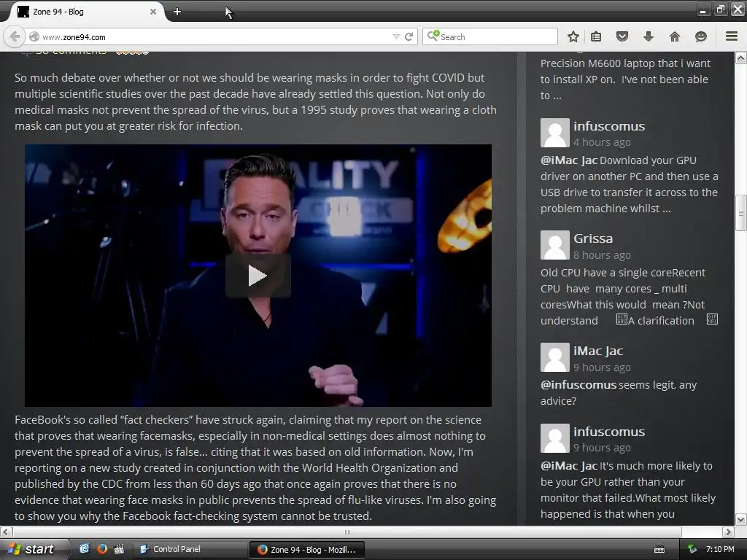Click horizontal scrollbar left arrow
747x560 pixels.
click(x=6, y=532)
